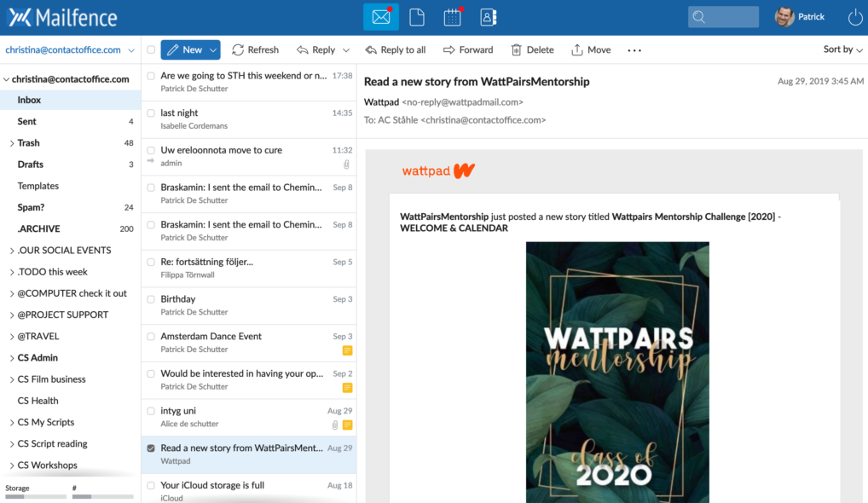Check the 'intyg uni' email checkbox

(x=151, y=411)
